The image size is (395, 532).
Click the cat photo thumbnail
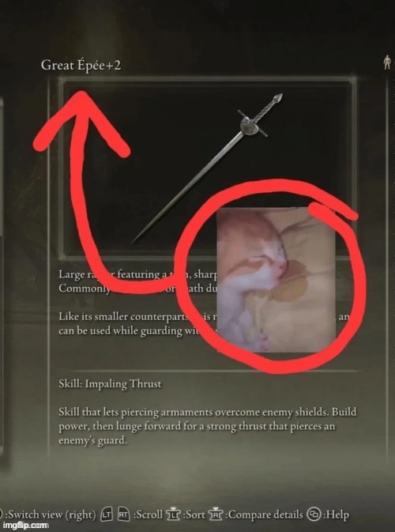pyautogui.click(x=276, y=280)
